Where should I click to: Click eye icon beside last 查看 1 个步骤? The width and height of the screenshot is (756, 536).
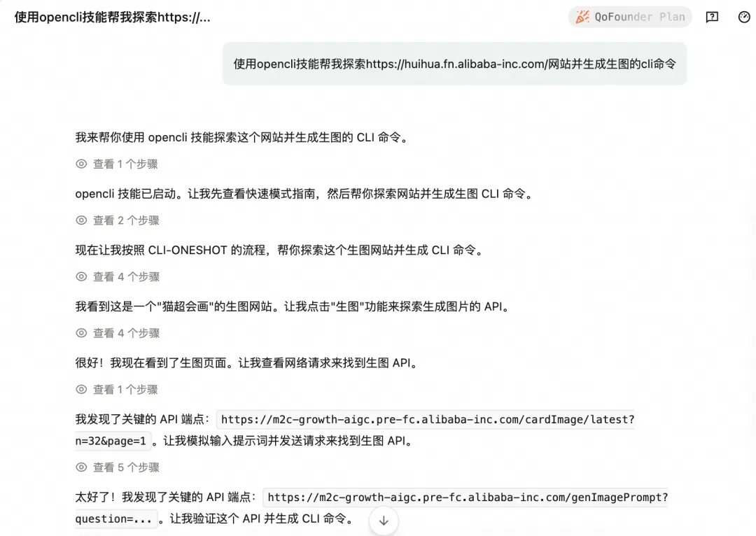(x=81, y=390)
